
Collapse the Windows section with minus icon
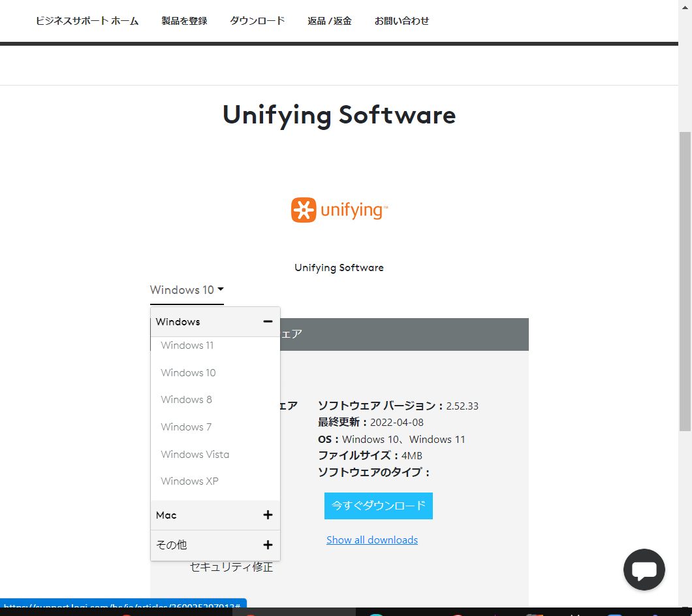coord(268,321)
